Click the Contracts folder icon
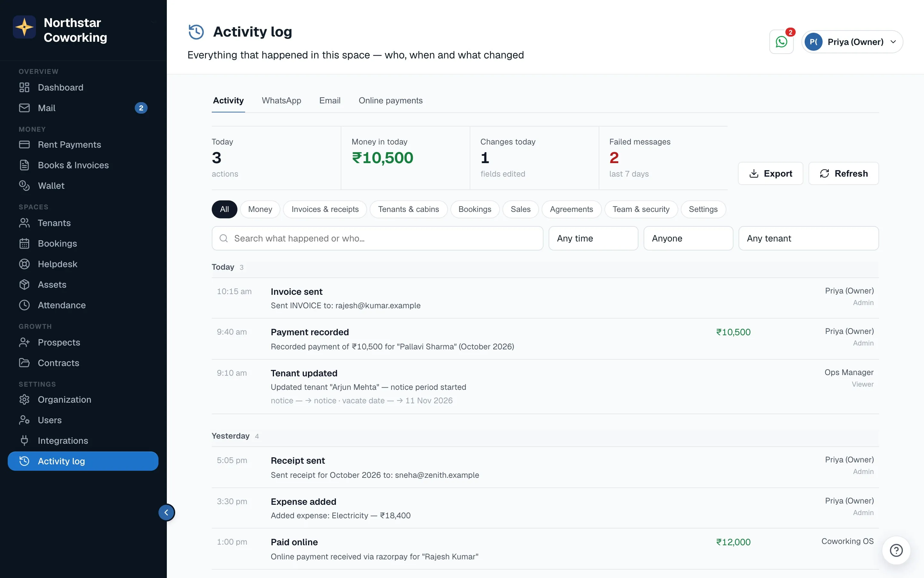The image size is (924, 578). 24,363
